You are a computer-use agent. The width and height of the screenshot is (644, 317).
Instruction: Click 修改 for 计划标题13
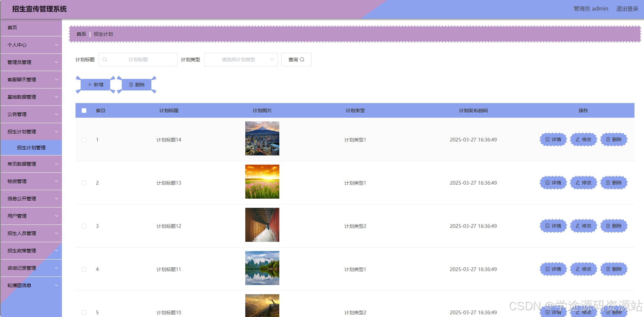(583, 183)
